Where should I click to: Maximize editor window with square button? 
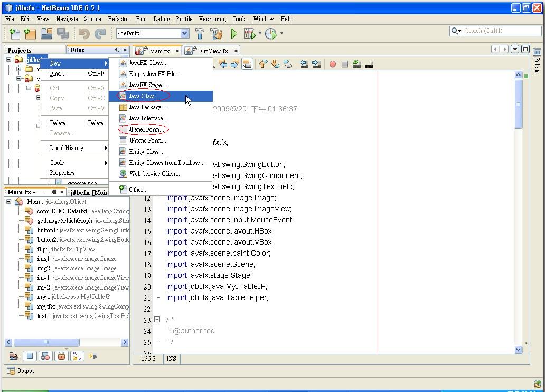point(525,49)
